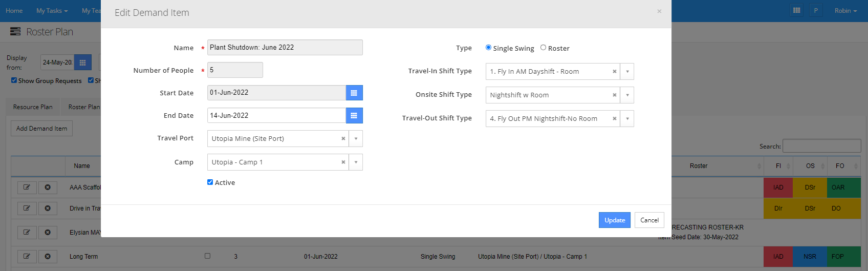
Task: Clear the Travel-Out Shift Type selection
Action: click(614, 118)
